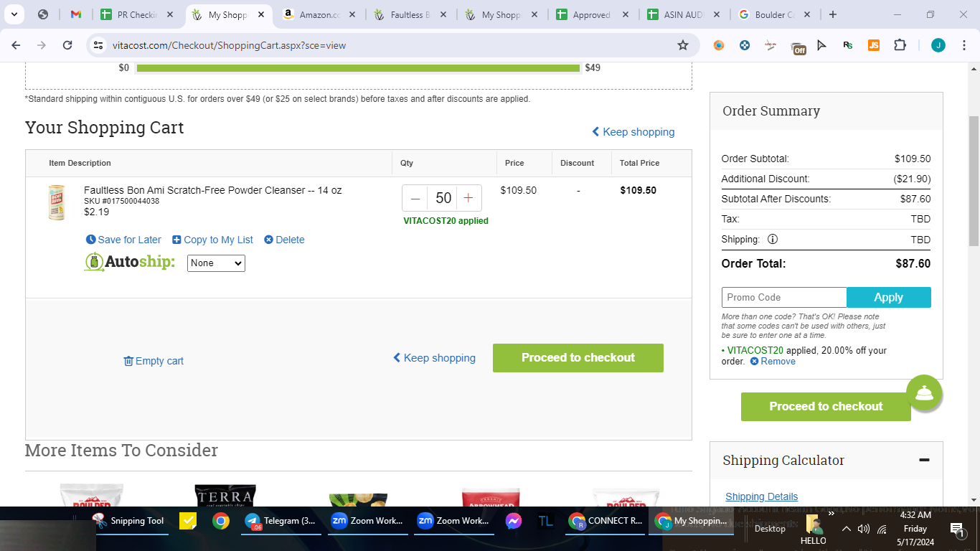Delete the Bon Ami item from cart
Viewport: 980px width, 551px height.
(x=284, y=240)
